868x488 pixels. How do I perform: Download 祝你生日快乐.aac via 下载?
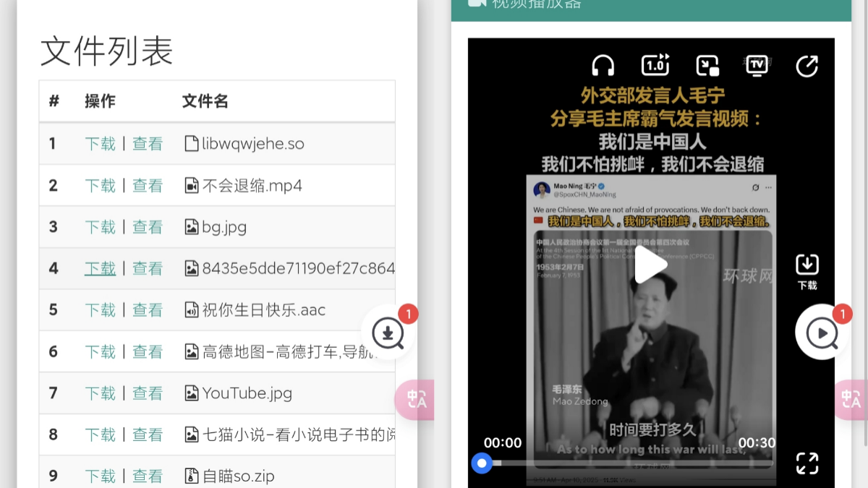[x=100, y=310]
